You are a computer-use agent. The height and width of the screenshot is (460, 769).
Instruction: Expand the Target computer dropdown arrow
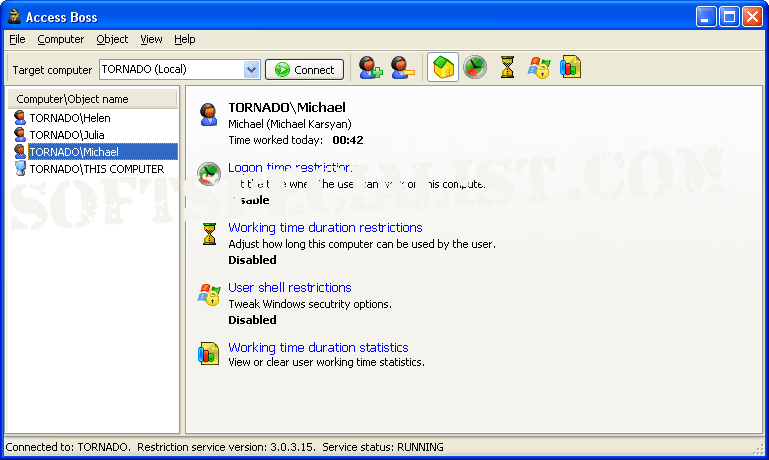251,70
